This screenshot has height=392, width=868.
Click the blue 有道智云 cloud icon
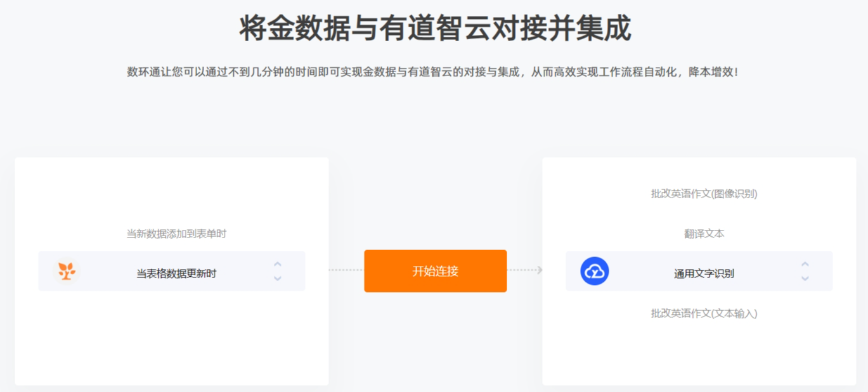tap(595, 271)
